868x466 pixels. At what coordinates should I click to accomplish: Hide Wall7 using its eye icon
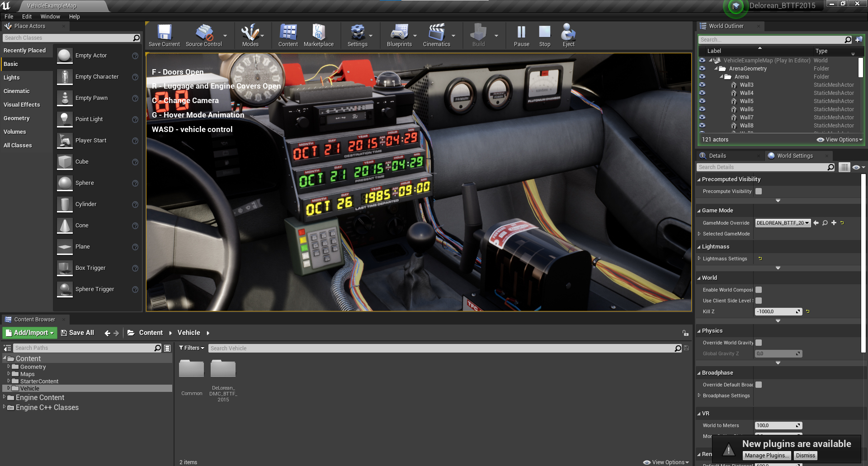(x=702, y=117)
